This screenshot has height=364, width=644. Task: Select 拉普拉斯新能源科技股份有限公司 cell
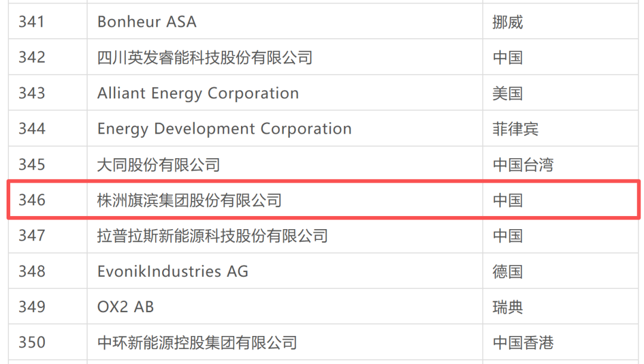pyautogui.click(x=212, y=236)
